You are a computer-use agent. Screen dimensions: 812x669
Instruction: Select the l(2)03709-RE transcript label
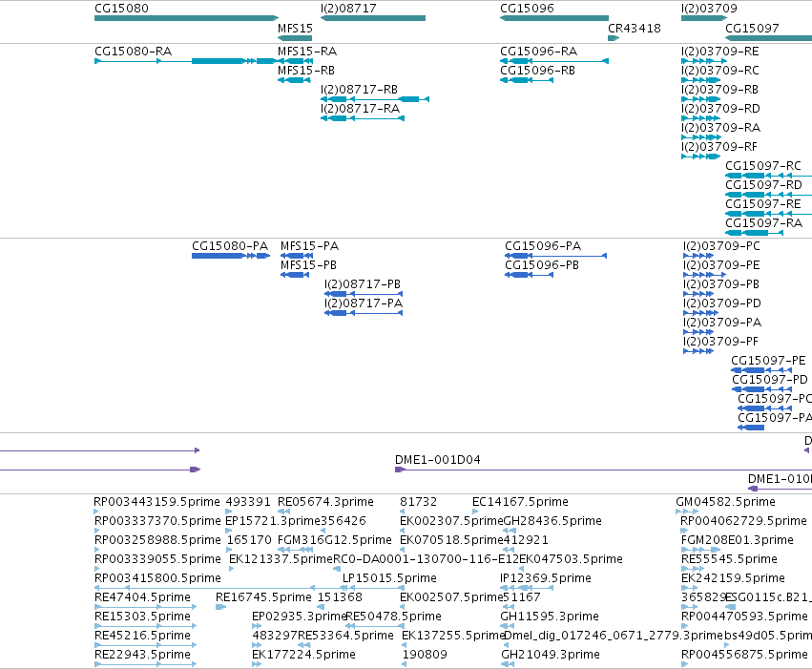719,52
